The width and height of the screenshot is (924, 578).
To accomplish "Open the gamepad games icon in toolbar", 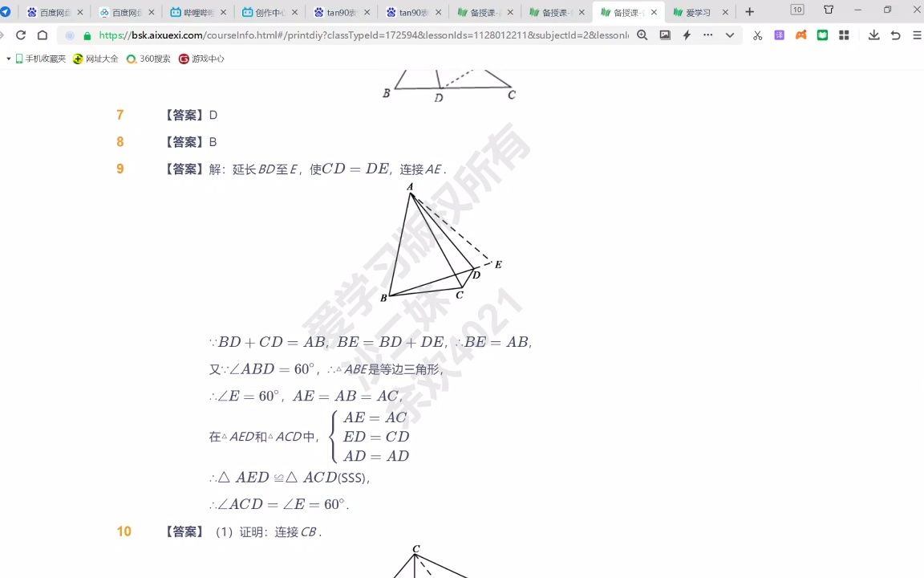I will [x=800, y=36].
